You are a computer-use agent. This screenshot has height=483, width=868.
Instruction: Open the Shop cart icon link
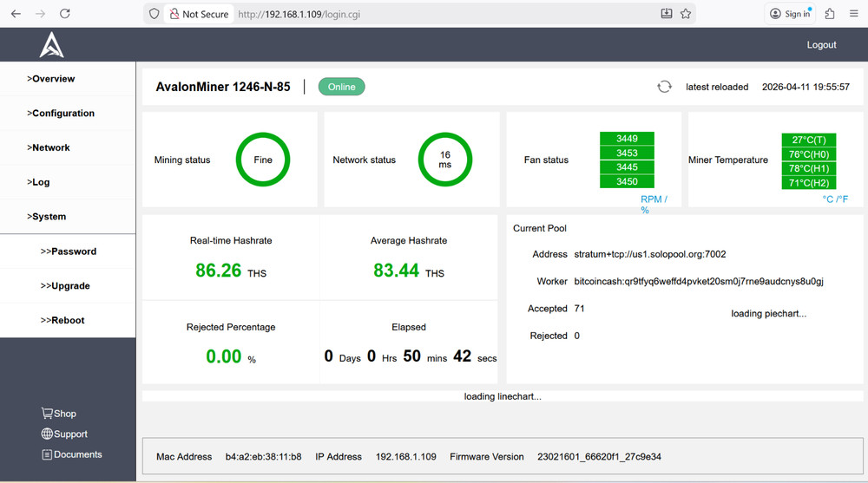[x=48, y=414]
